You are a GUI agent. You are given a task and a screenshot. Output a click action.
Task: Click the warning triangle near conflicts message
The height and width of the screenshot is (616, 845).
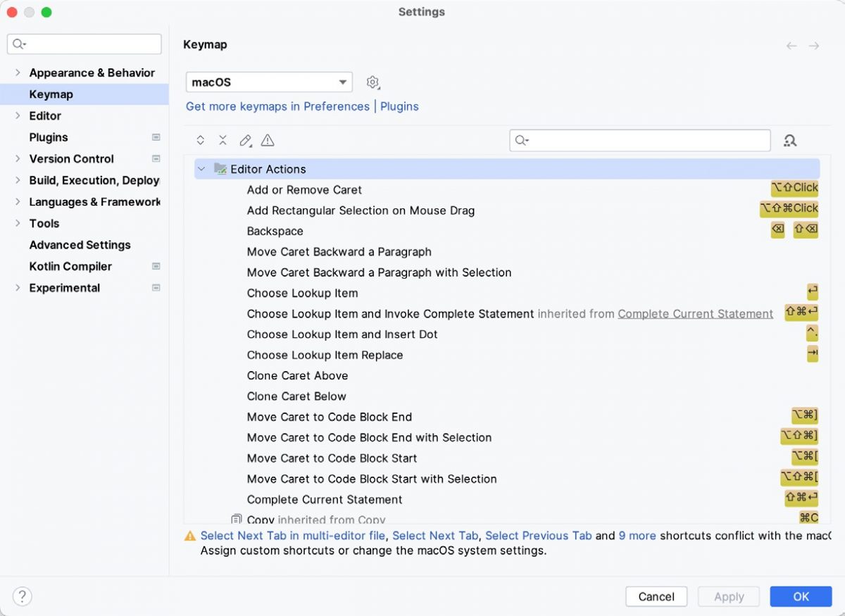click(189, 535)
